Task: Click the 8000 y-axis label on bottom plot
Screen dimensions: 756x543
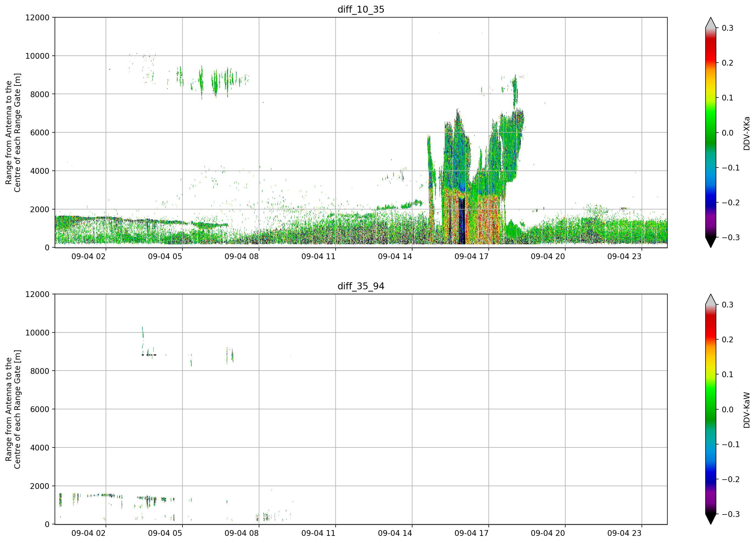Action: 40,371
